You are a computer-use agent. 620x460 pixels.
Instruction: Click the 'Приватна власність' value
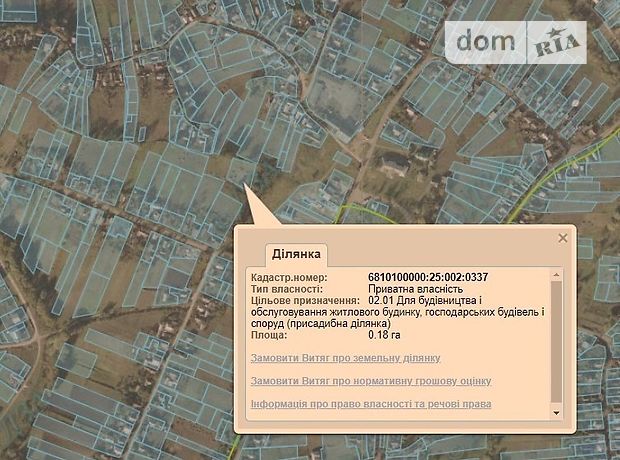(x=416, y=289)
